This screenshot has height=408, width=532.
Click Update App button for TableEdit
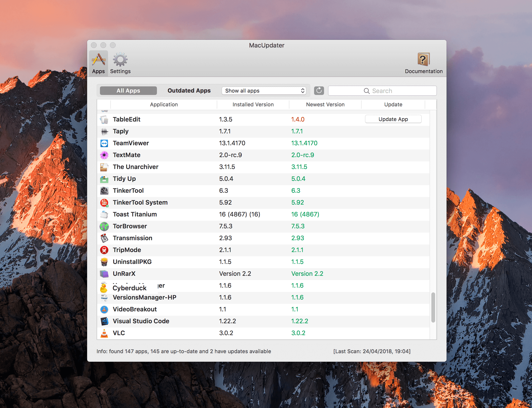coord(393,119)
